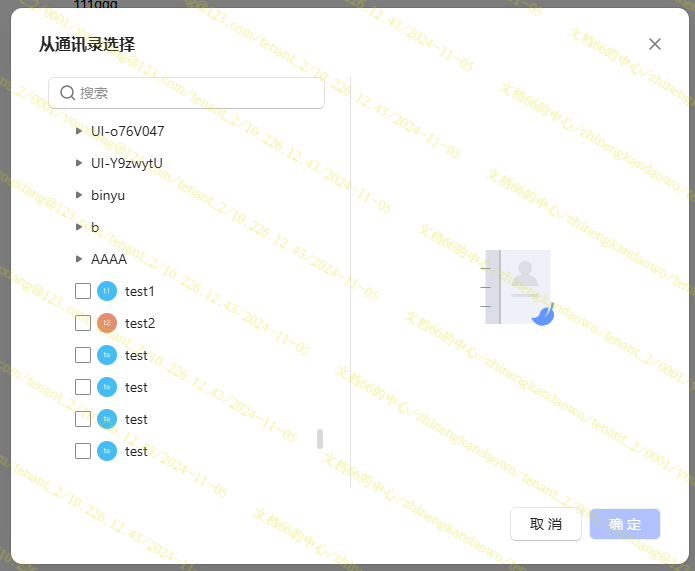Check the test1 contact checkbox

coord(83,291)
